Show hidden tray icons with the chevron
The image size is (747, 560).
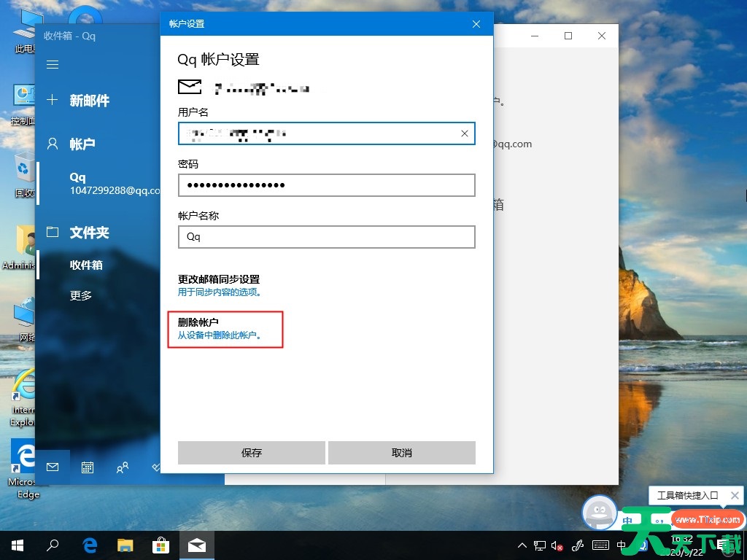pos(522,545)
